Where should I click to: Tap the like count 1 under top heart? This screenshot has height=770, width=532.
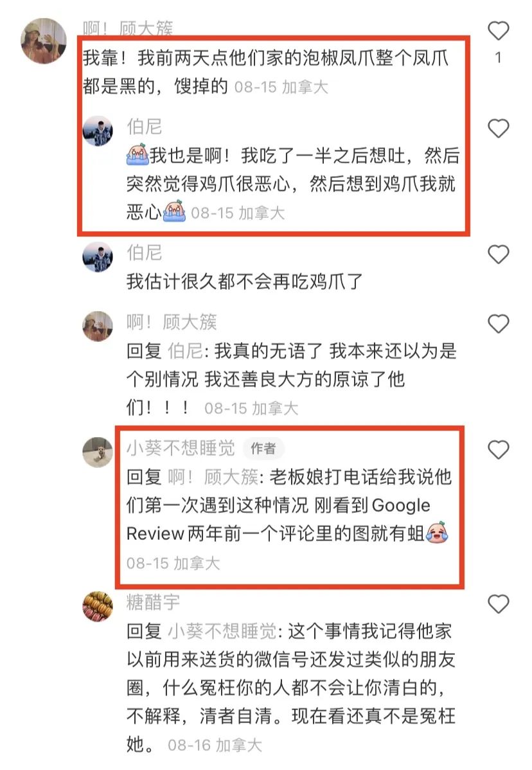point(498,58)
